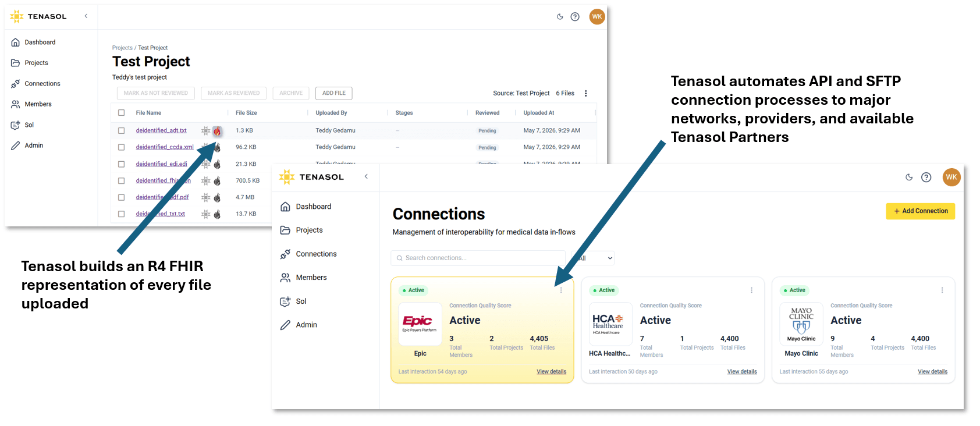This screenshot has width=980, height=426.
Task: Click the FHIR flame icon for deidentified_edi.edi
Action: pos(217,164)
